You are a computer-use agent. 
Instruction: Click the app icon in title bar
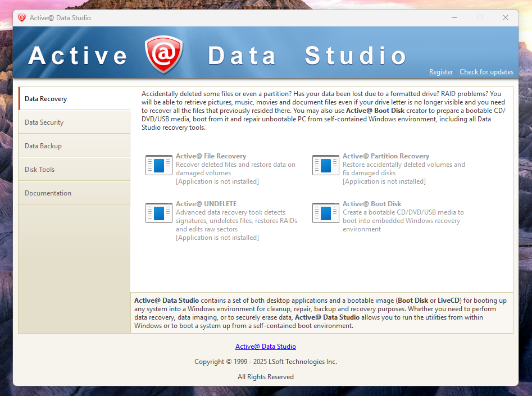[22, 17]
